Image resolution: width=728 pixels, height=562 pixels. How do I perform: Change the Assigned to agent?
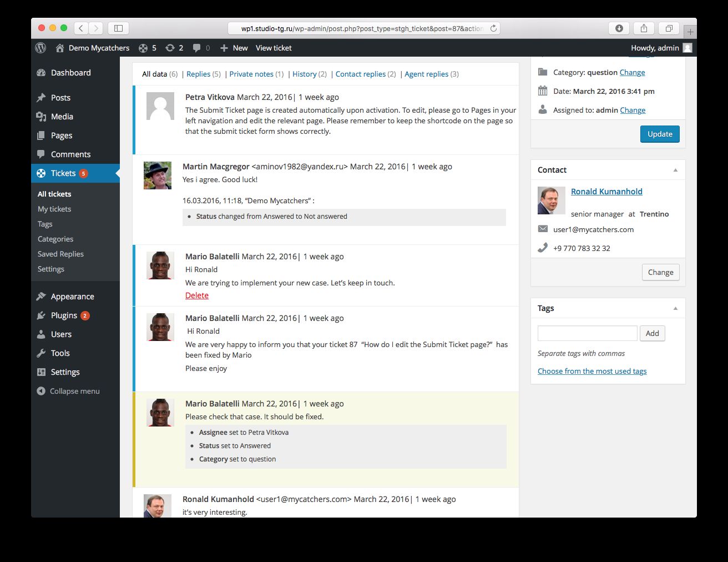click(633, 110)
